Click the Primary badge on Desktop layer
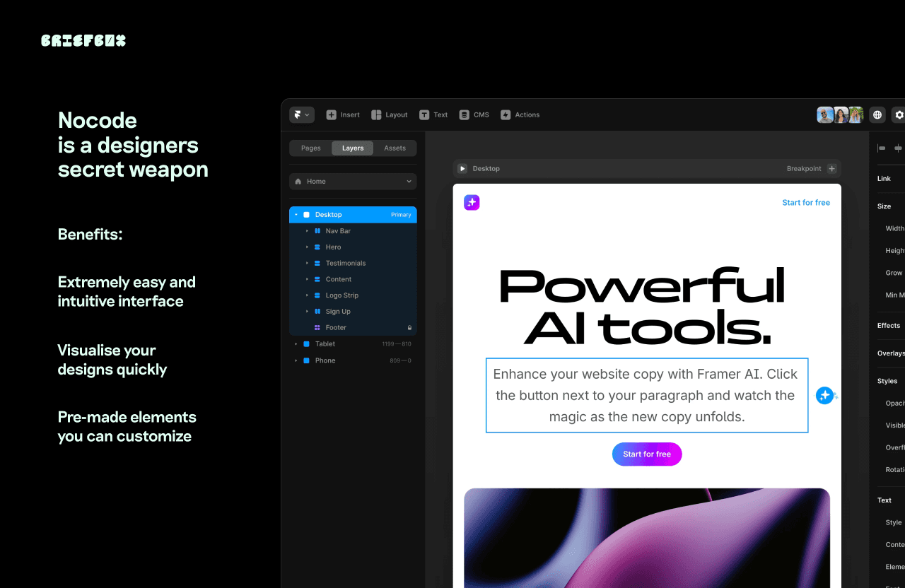 401,215
